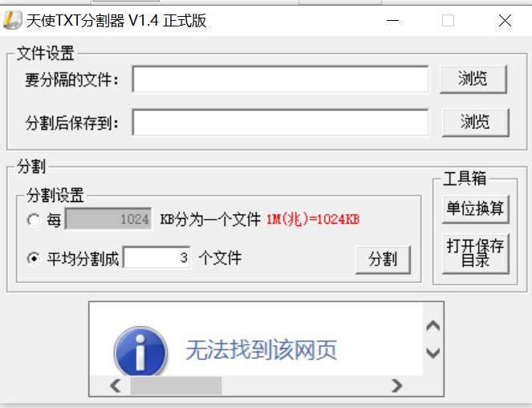Click the 分割 button to split
Viewport: 532px width, 408px height.
383,260
